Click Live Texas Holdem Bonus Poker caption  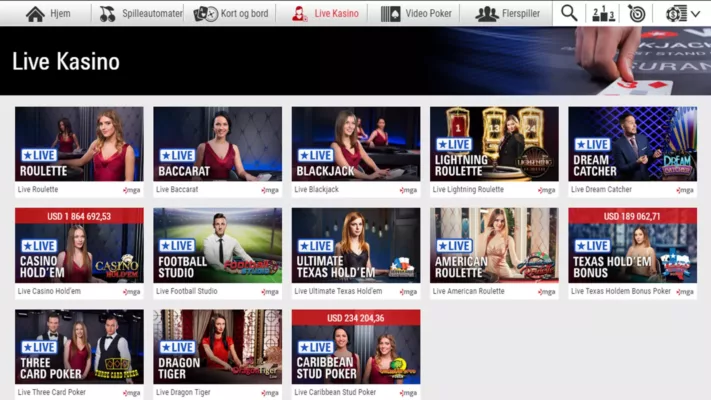point(621,291)
